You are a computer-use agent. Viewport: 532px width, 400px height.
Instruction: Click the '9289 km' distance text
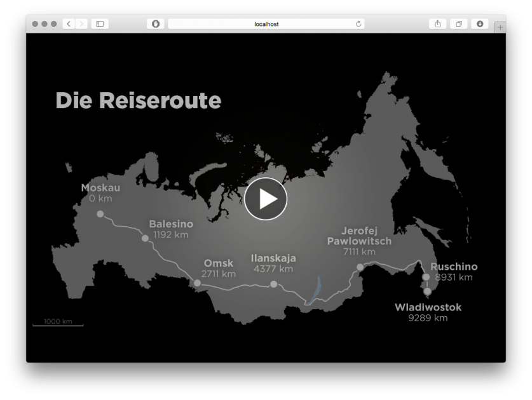tap(428, 318)
